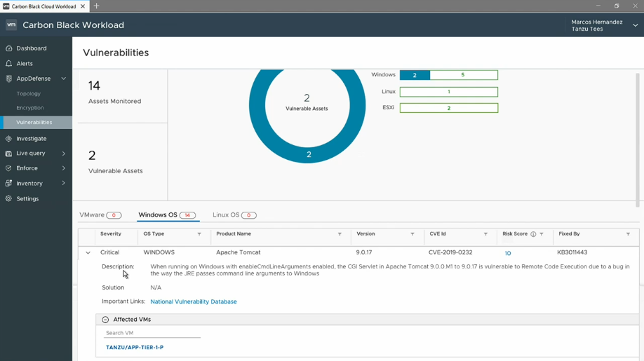
Task: Click the Windows blue bar segment 2
Action: click(415, 75)
